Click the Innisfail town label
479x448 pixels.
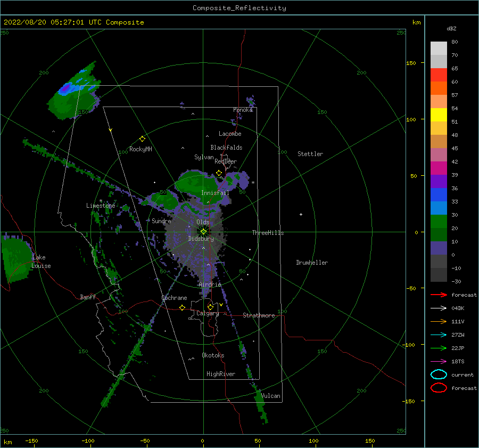coord(215,193)
